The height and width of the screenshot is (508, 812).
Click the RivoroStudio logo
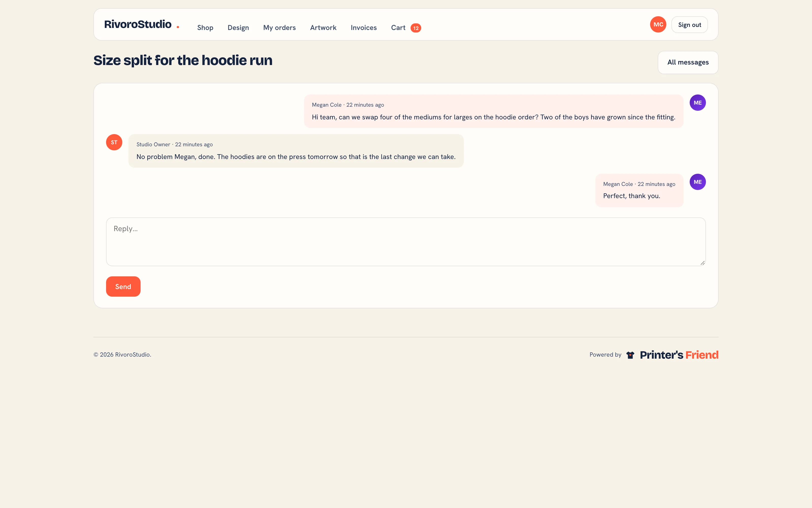pos(142,25)
